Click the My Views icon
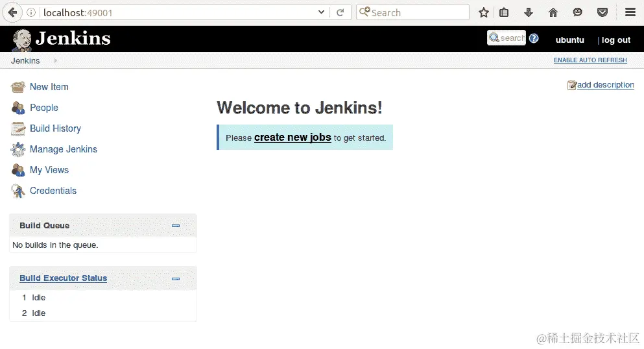The image size is (644, 349). [18, 170]
